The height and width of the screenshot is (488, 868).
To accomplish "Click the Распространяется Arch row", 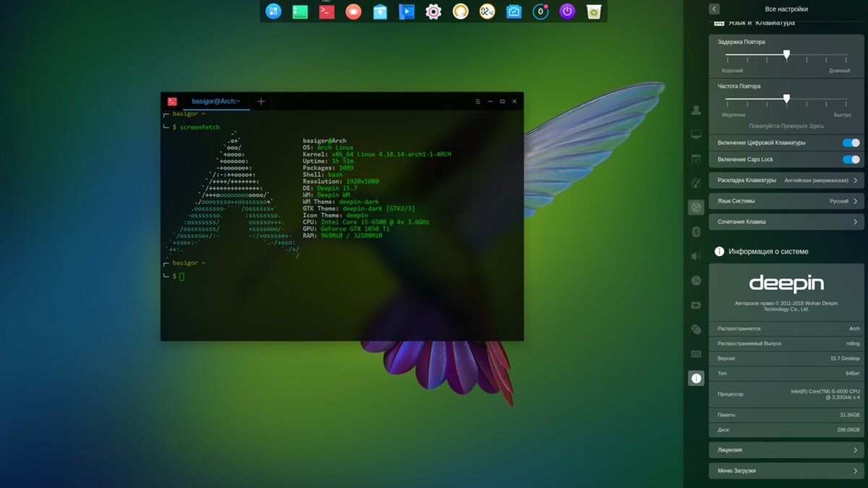I will [786, 328].
